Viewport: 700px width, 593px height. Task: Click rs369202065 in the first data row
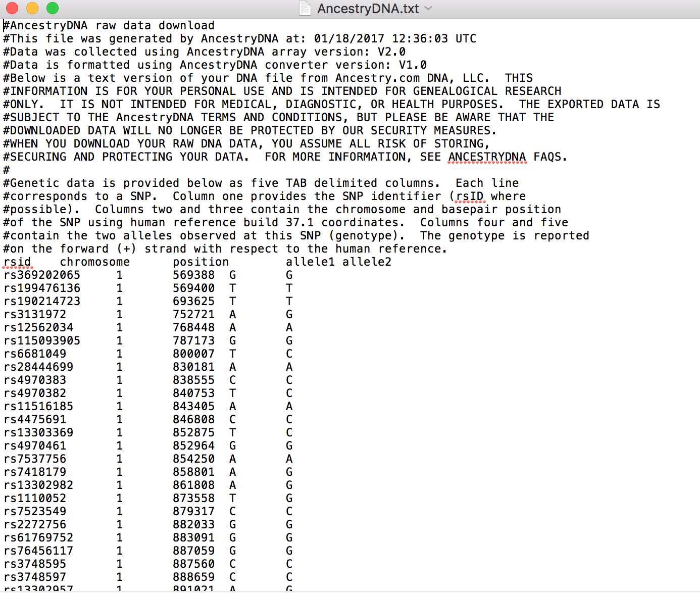[x=42, y=275]
